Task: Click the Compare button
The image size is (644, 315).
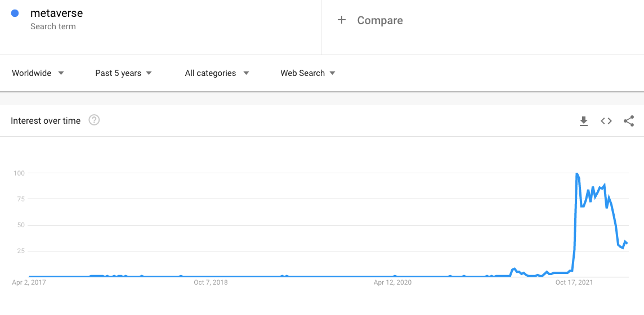Action: pos(380,20)
